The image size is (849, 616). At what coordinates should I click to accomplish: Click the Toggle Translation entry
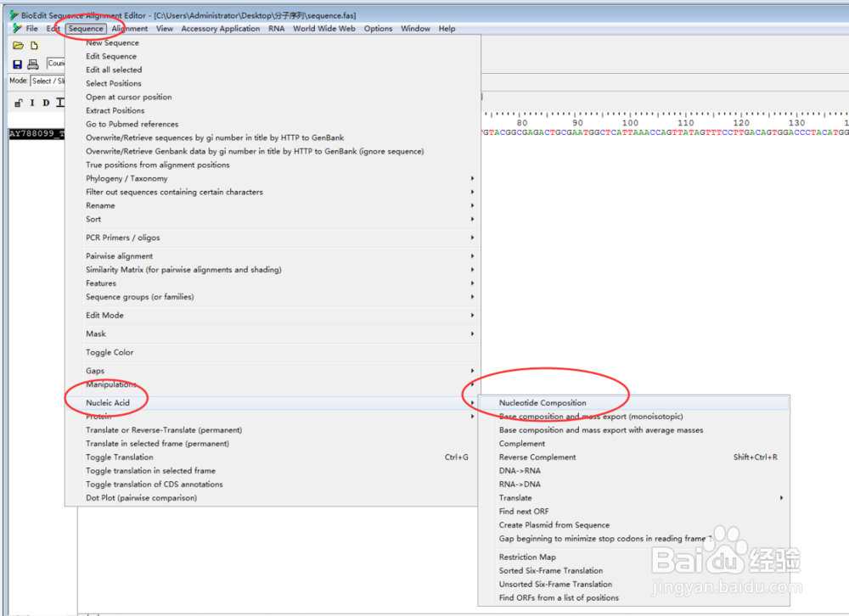273,456
